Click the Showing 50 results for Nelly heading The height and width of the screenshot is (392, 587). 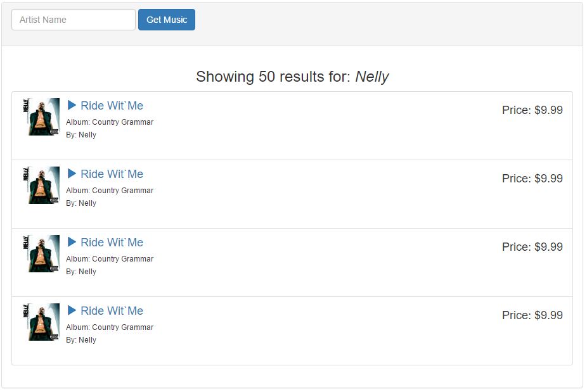click(x=292, y=77)
